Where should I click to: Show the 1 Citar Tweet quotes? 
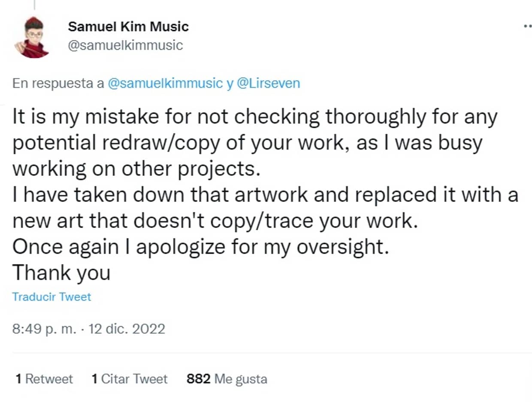129,379
